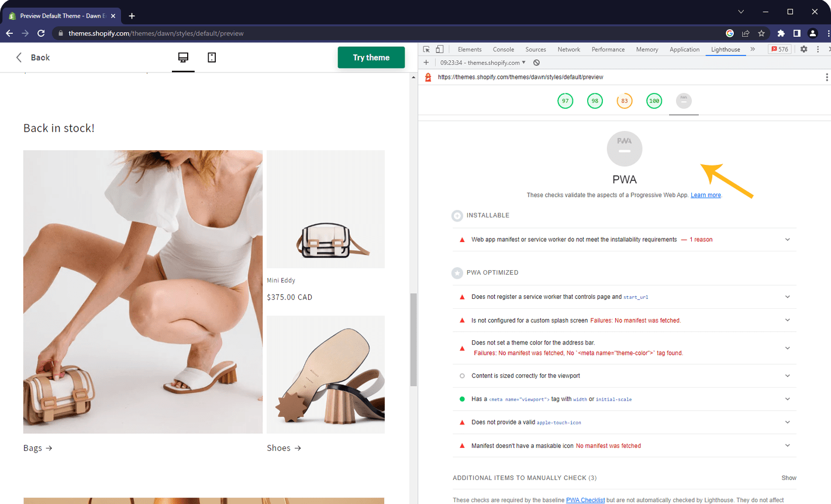831x504 pixels.
Task: Open the Extensions puzzle icon
Action: pyautogui.click(x=781, y=33)
